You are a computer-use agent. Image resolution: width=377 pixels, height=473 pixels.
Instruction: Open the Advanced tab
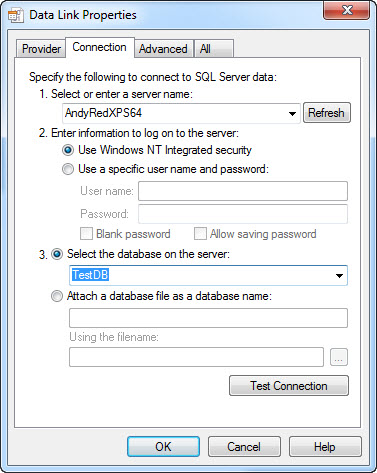pos(163,49)
